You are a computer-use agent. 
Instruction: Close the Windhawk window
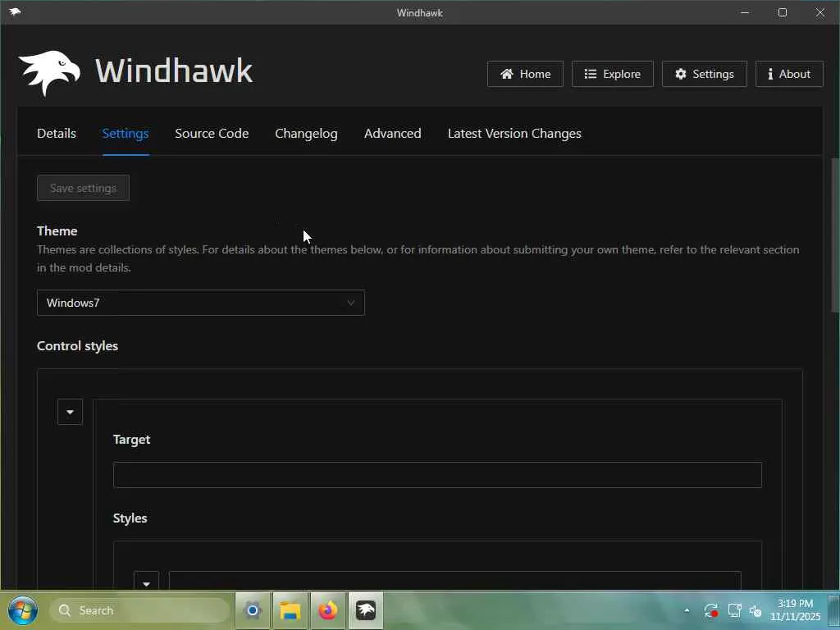coord(820,12)
